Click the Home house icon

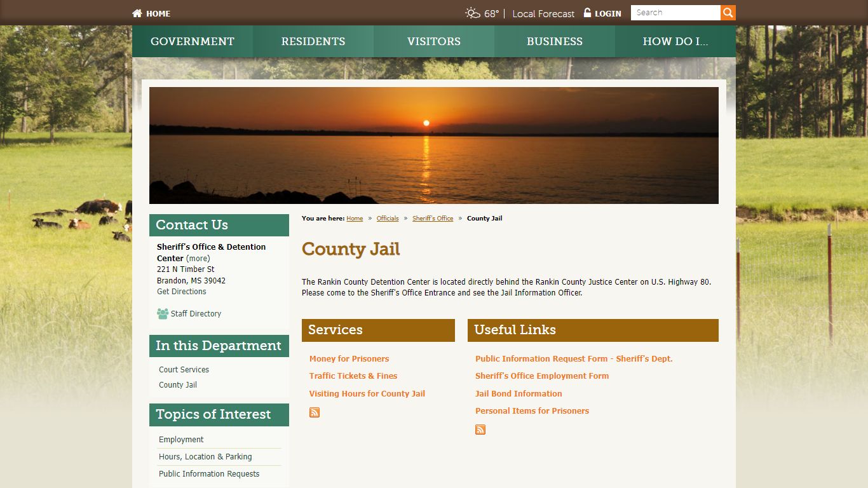(x=137, y=13)
